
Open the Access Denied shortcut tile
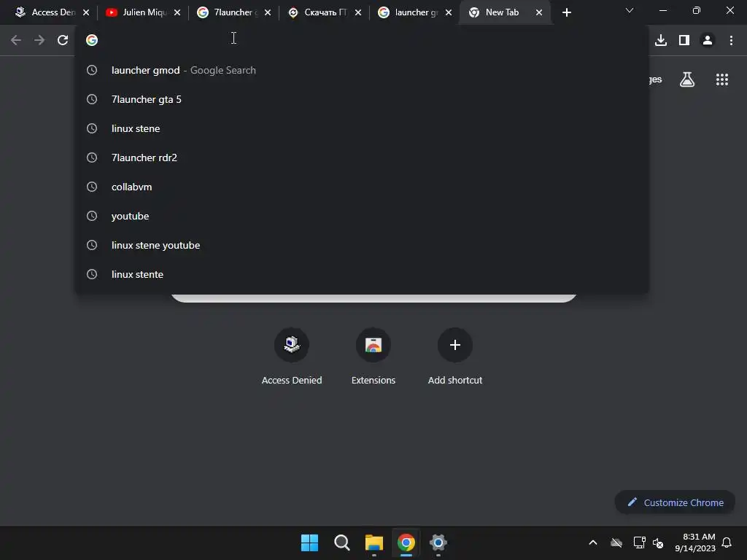(x=292, y=356)
